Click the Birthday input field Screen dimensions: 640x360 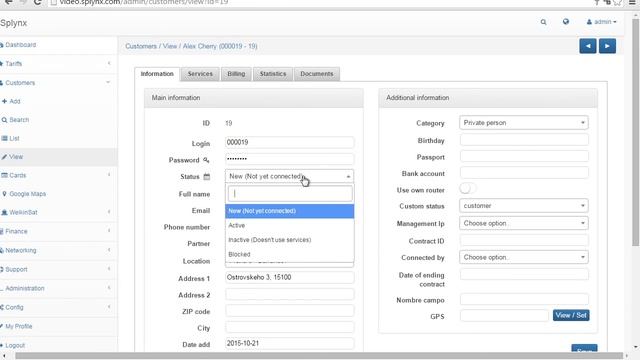click(x=524, y=140)
